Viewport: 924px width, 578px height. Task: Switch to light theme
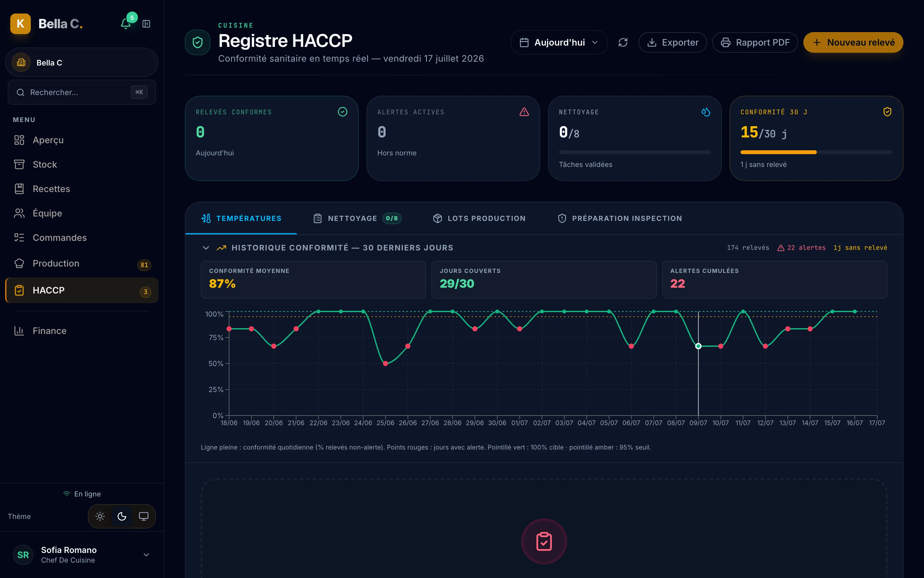click(100, 516)
